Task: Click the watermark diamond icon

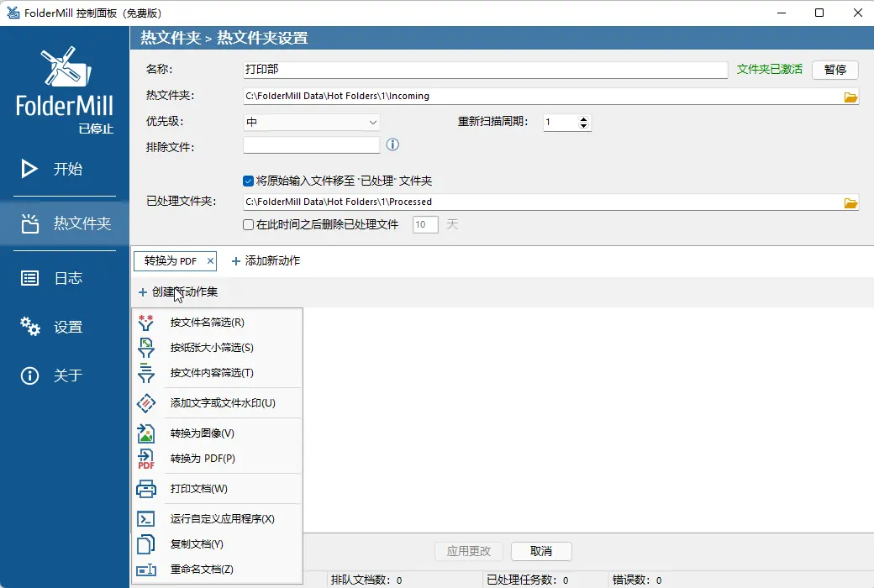Action: tap(146, 403)
